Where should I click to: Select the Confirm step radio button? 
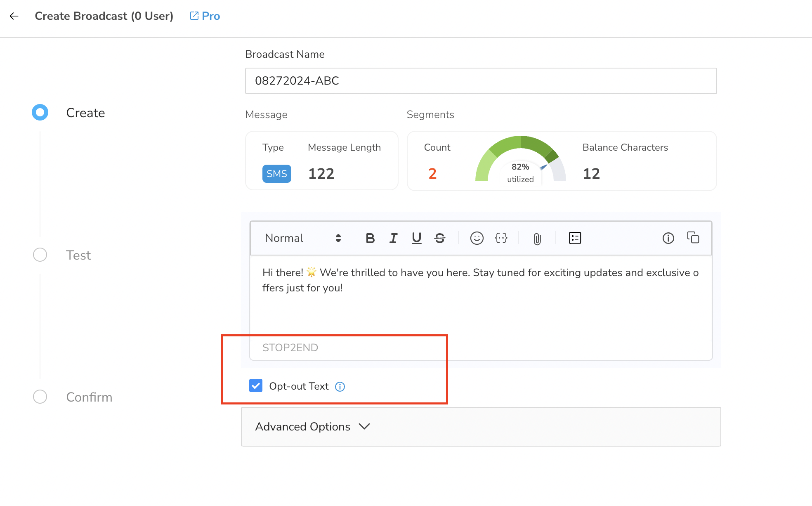40,397
